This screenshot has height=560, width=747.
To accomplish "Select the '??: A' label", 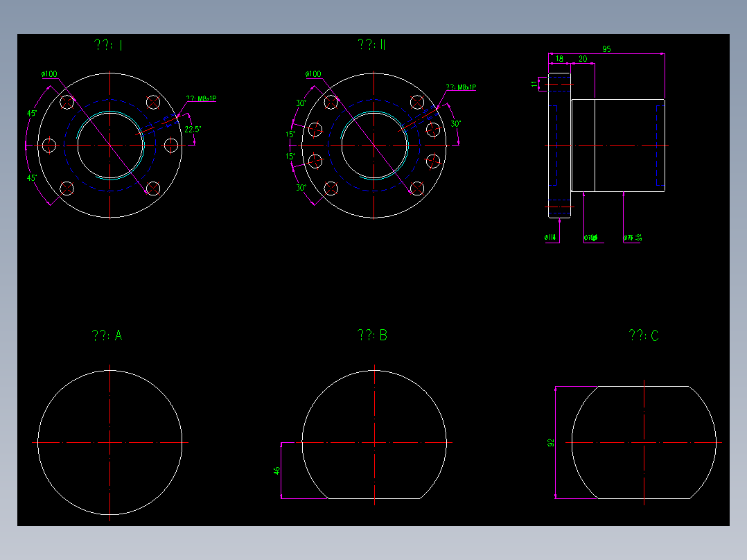I will pos(107,335).
